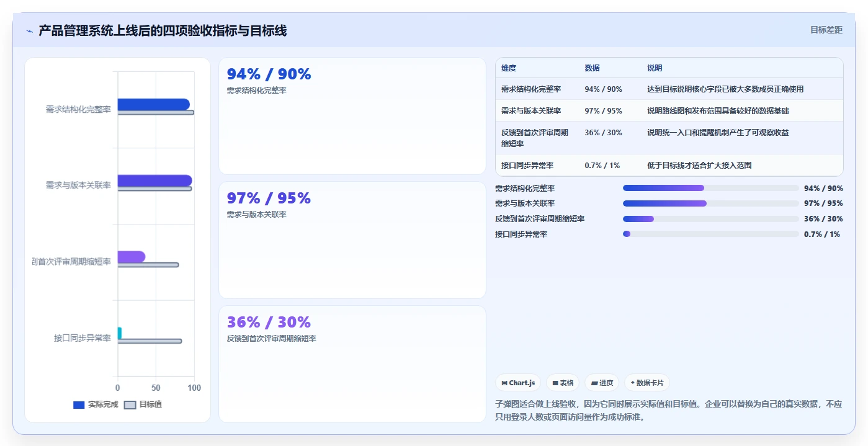Click the purple 反馈到首次评审周期缩短率 actual bar in the chart

point(132,257)
